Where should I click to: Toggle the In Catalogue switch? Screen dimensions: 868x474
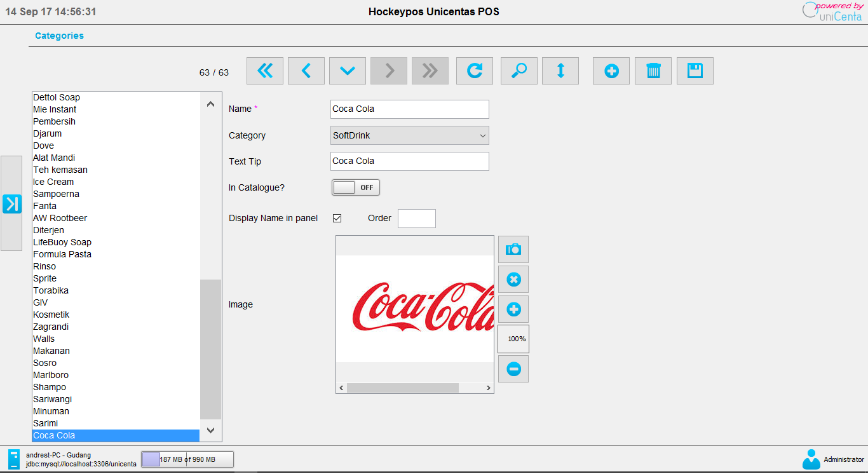pos(356,187)
